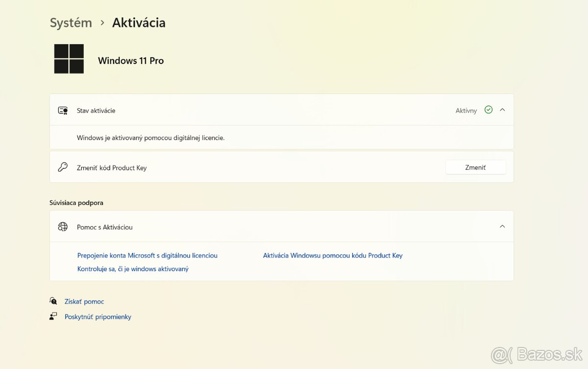Viewport: 588px width, 369px height.
Task: Click the Získať pomoc help icon
Action: tap(53, 301)
